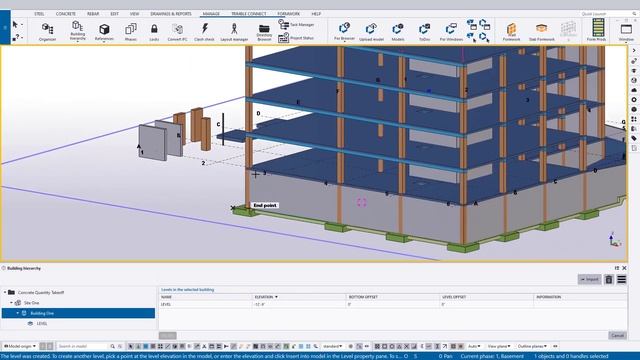Open Trimble Connect ToDos
The height and width of the screenshot is (360, 640).
point(424,32)
